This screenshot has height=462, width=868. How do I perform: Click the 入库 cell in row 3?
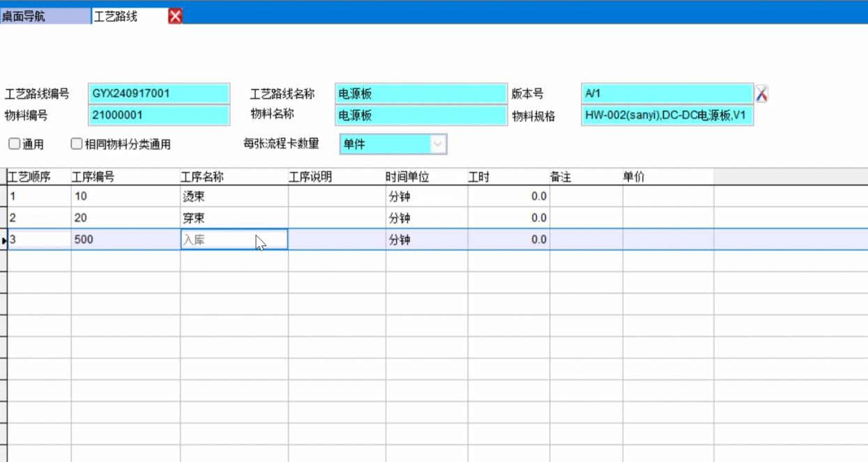click(x=234, y=240)
